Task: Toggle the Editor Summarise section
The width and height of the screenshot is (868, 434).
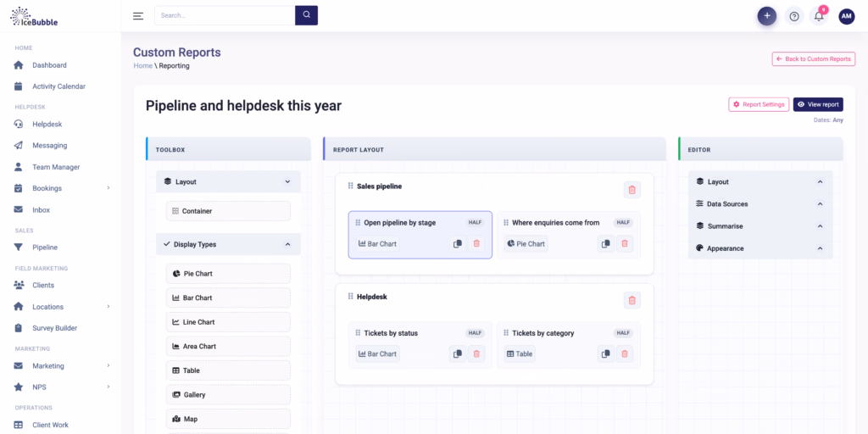Action: [760, 225]
